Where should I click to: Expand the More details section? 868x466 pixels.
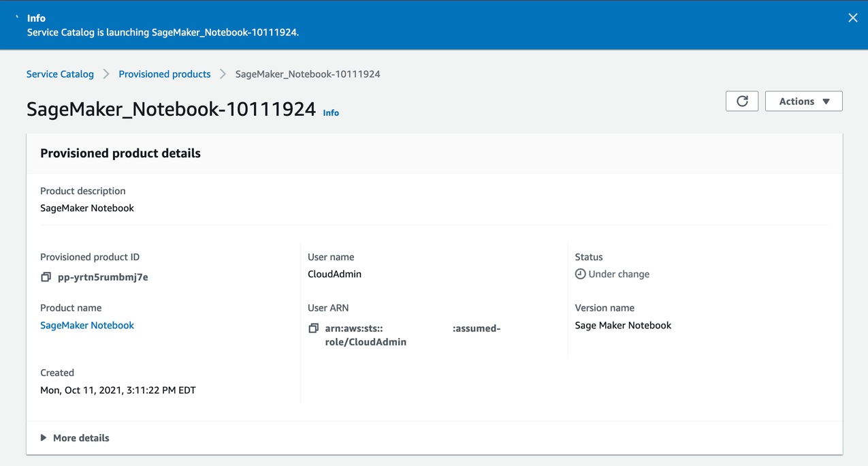pyautogui.click(x=75, y=437)
